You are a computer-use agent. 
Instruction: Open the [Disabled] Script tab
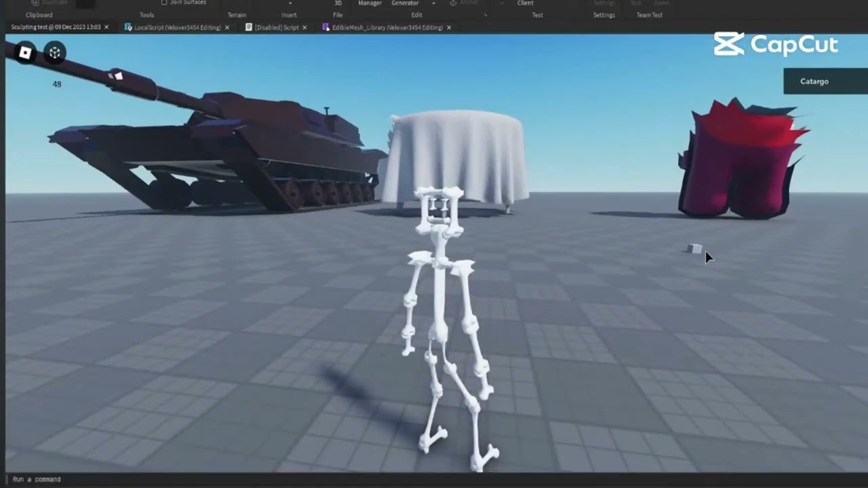click(x=277, y=28)
